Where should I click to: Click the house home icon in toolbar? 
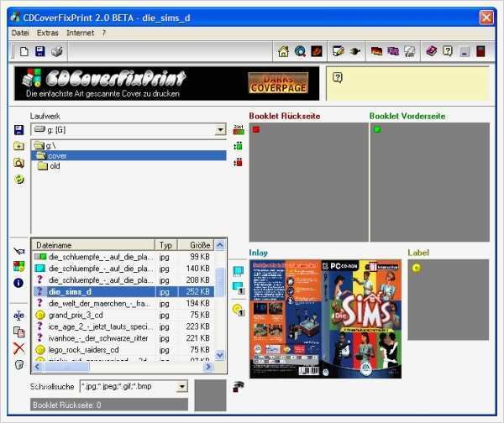click(x=283, y=51)
